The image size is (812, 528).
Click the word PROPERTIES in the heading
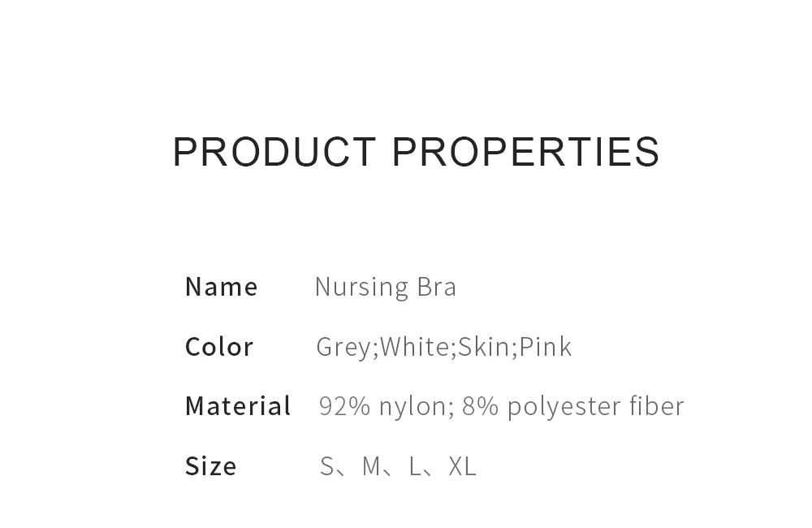[525, 153]
